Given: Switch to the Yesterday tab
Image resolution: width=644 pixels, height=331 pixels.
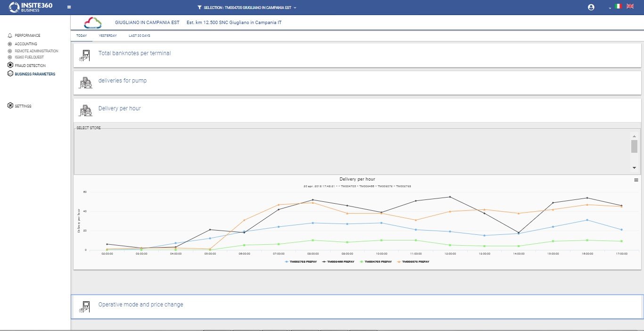Looking at the screenshot, I should tap(107, 36).
